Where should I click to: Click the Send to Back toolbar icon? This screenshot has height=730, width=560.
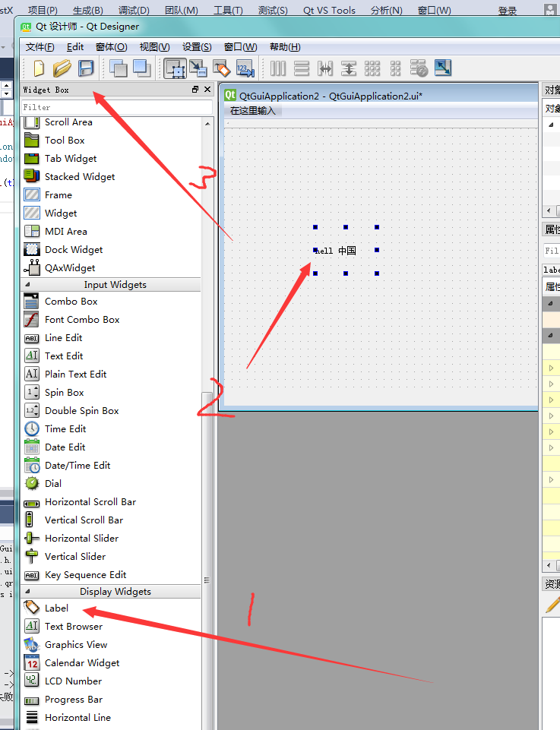pyautogui.click(x=119, y=68)
